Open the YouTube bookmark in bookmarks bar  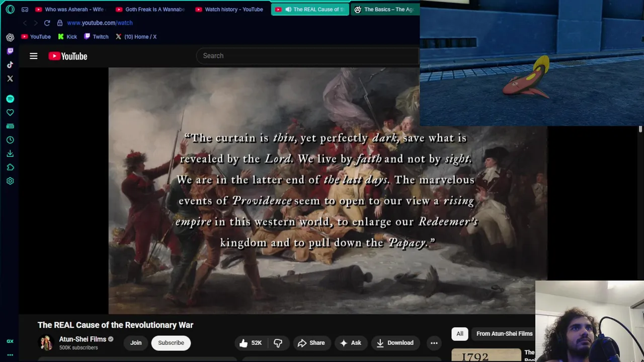coord(36,37)
